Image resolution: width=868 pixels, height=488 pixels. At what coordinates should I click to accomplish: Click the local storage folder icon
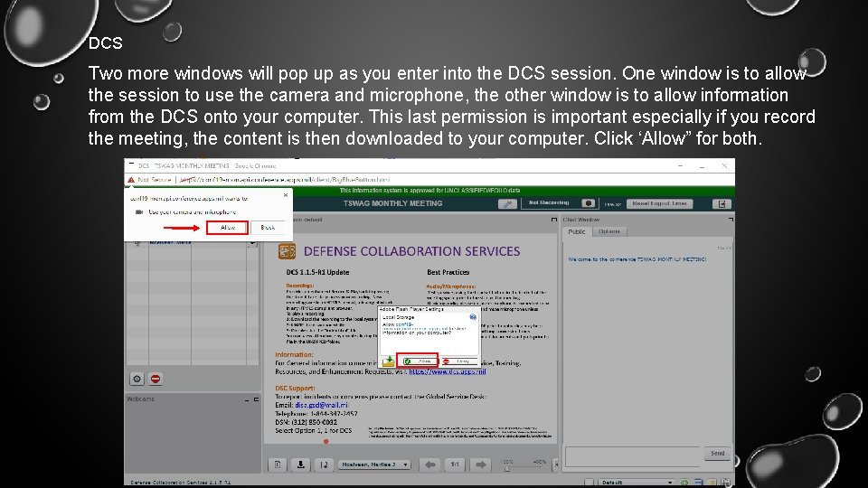click(x=388, y=361)
